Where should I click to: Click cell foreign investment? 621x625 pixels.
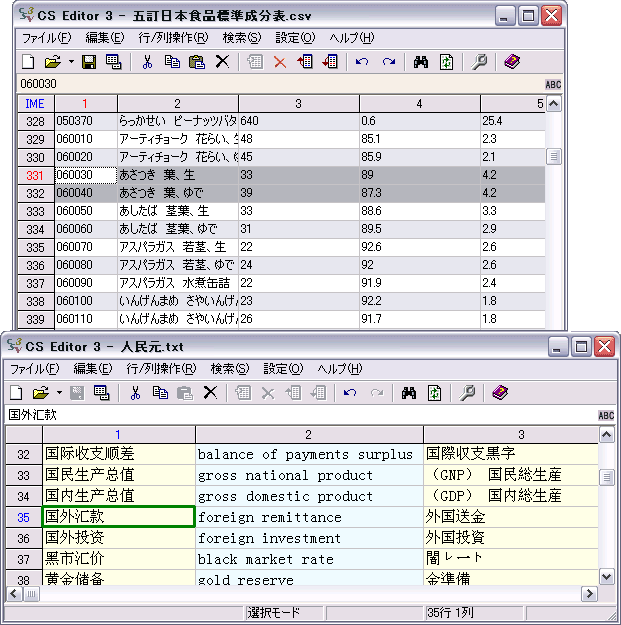coord(309,538)
